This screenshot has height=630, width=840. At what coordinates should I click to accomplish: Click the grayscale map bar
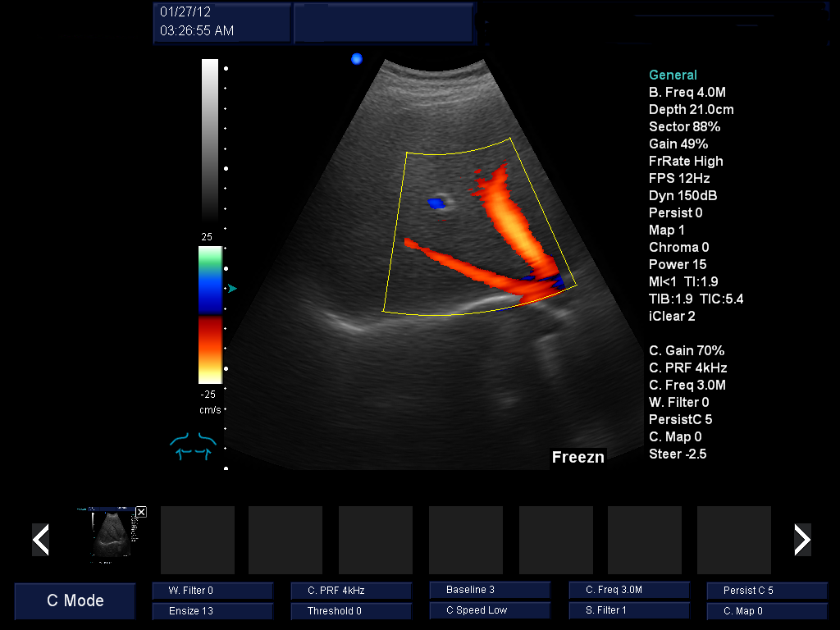[210, 139]
